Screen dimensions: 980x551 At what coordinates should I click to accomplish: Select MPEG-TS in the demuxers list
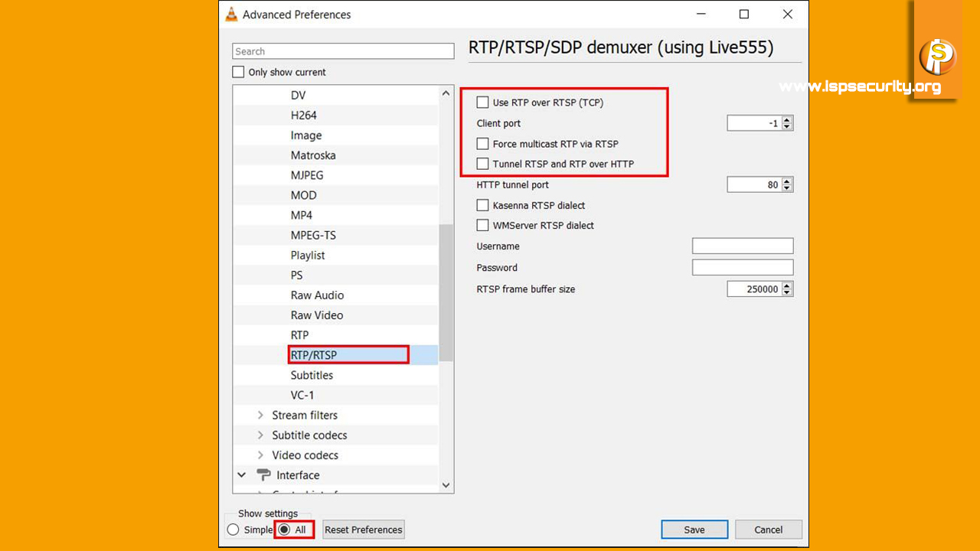(x=313, y=235)
